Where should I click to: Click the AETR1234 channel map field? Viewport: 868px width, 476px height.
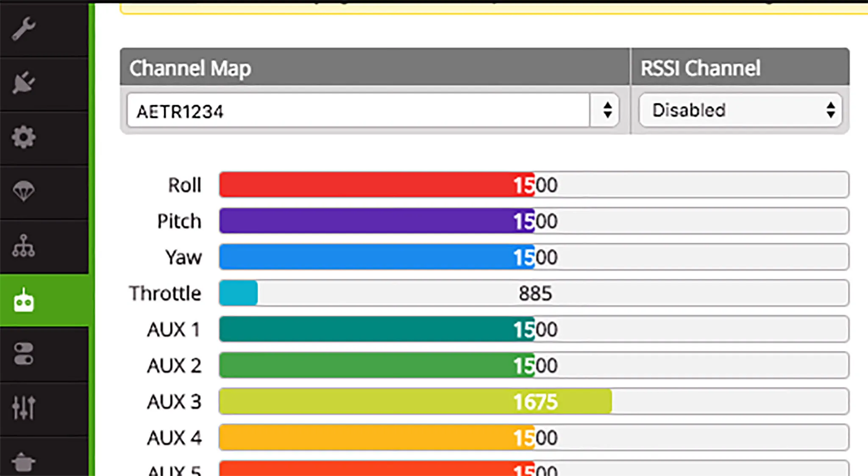click(358, 111)
